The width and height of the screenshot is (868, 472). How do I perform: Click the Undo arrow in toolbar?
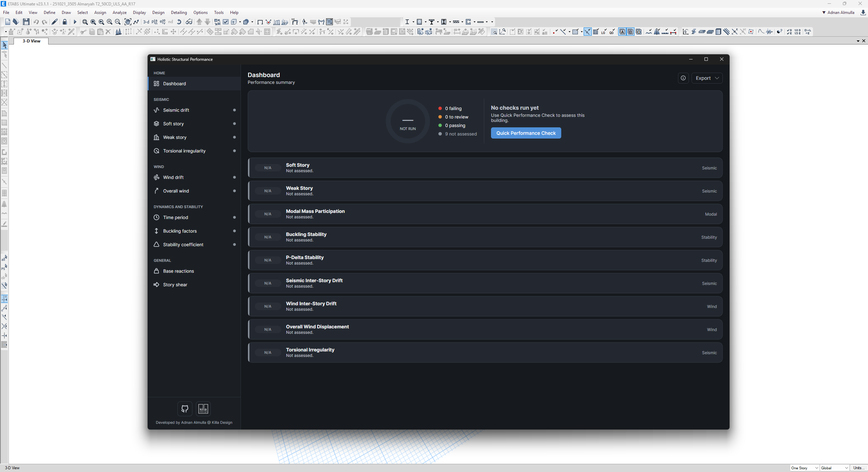coord(36,22)
